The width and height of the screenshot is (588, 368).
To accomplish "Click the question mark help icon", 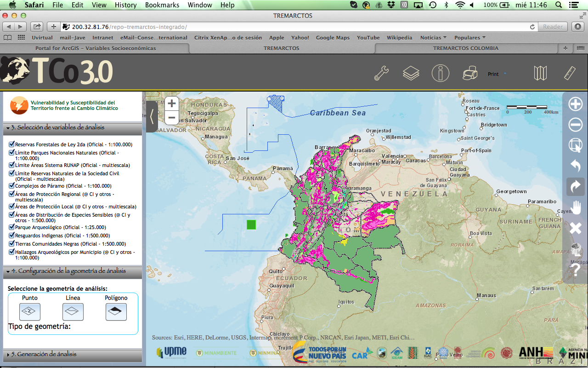I will [x=575, y=271].
